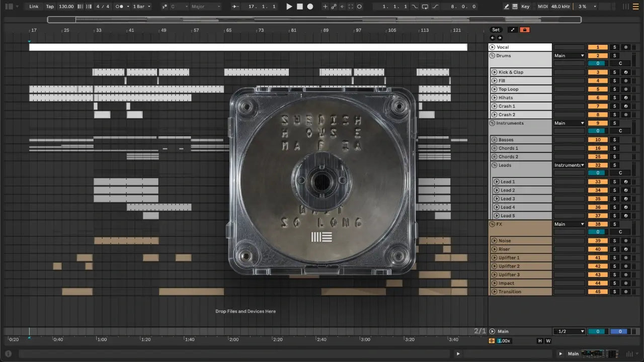Screen dimensions: 644x362
Task: Mute the Kick & Clap track activator
Action: [x=598, y=72]
